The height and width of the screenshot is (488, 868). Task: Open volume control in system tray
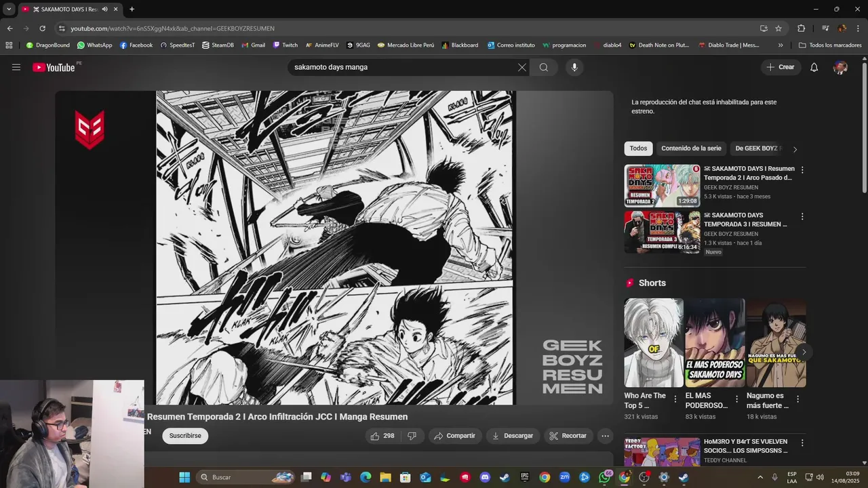[820, 477]
